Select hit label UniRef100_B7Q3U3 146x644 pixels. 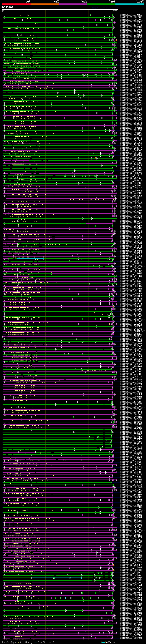pyautogui.click(x=131, y=32)
